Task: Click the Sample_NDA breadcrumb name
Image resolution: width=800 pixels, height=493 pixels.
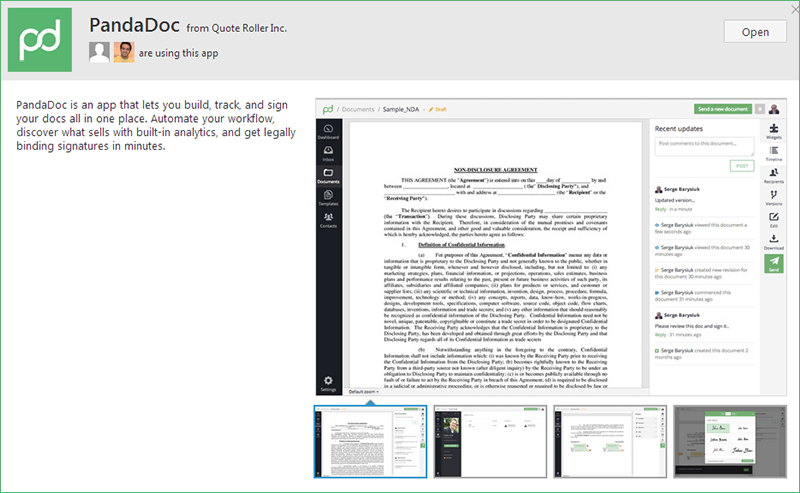Action: point(401,109)
